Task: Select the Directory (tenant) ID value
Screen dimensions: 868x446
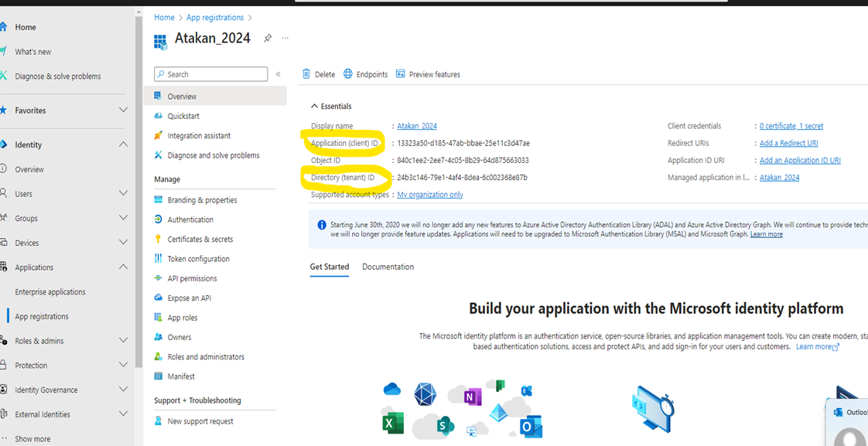Action: 462,178
